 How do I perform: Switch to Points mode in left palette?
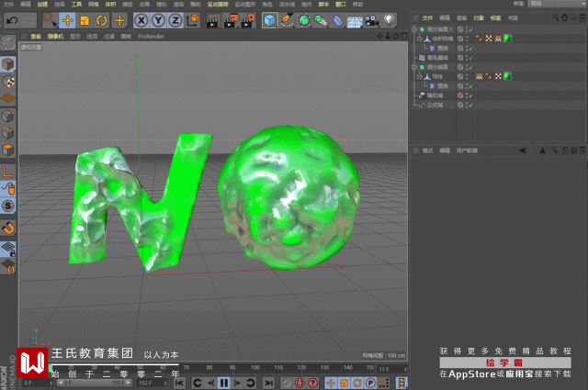tap(8, 117)
